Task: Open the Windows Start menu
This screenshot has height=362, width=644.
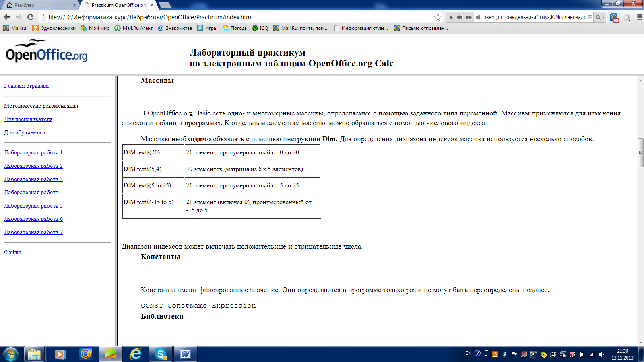Action: [11, 354]
